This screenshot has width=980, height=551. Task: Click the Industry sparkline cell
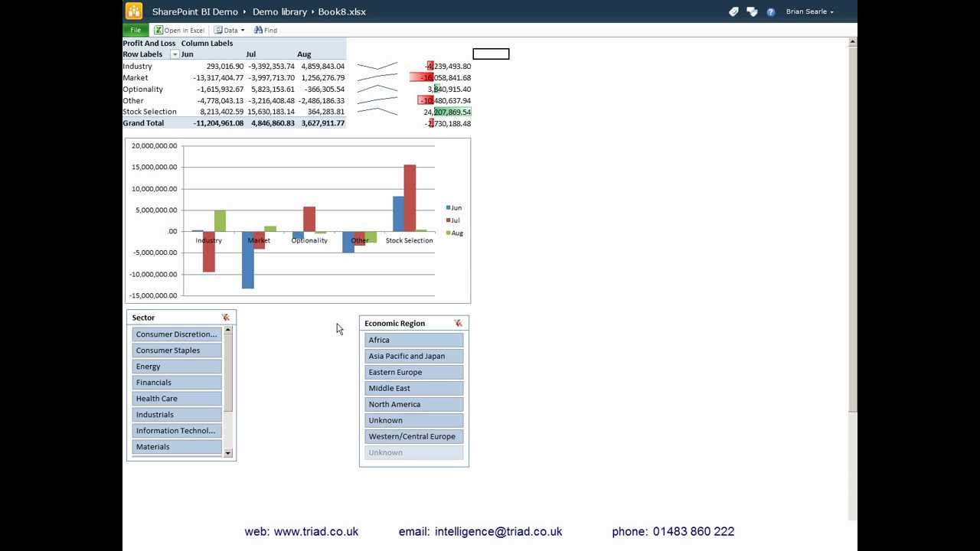(377, 67)
